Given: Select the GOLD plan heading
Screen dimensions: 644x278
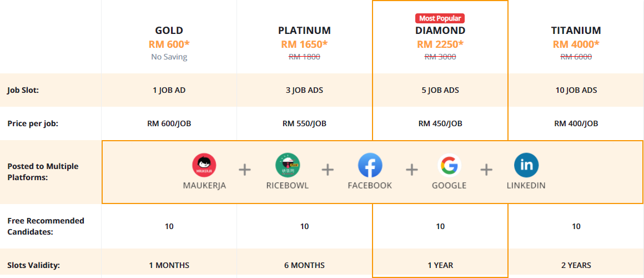Looking at the screenshot, I should [169, 31].
